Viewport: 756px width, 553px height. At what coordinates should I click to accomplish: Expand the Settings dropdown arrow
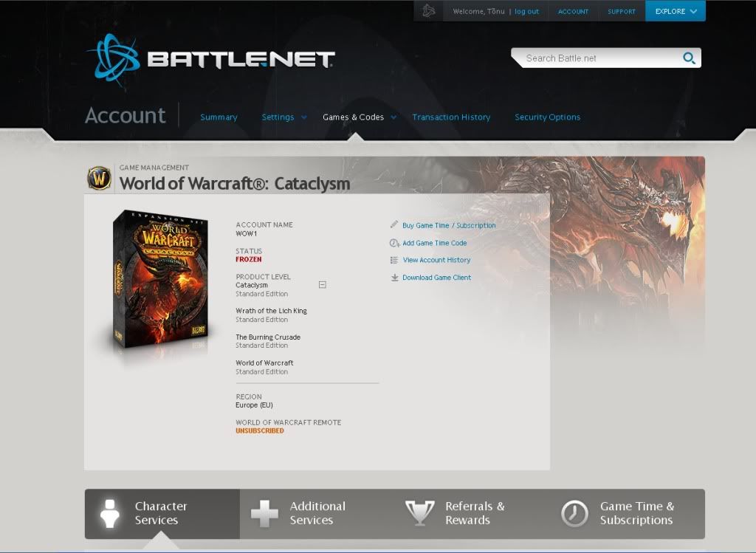(x=303, y=117)
